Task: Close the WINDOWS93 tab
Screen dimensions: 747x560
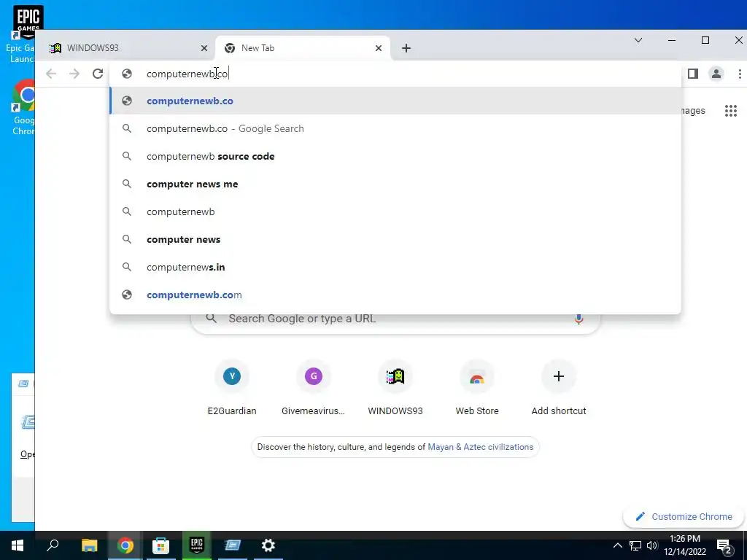Action: [x=204, y=48]
